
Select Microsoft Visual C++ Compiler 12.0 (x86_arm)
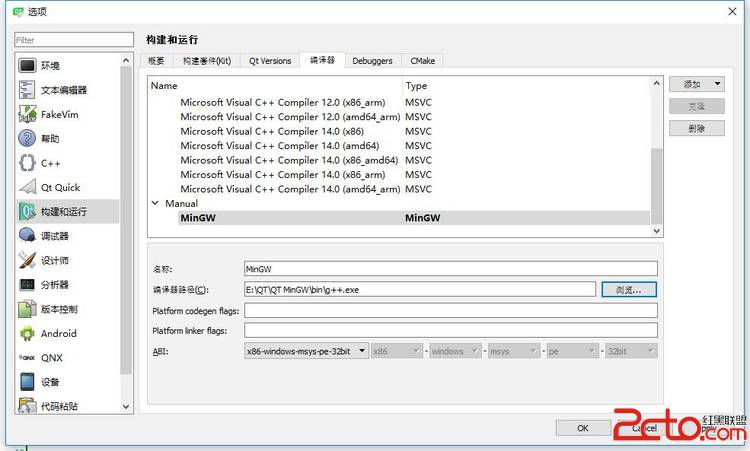(x=283, y=102)
